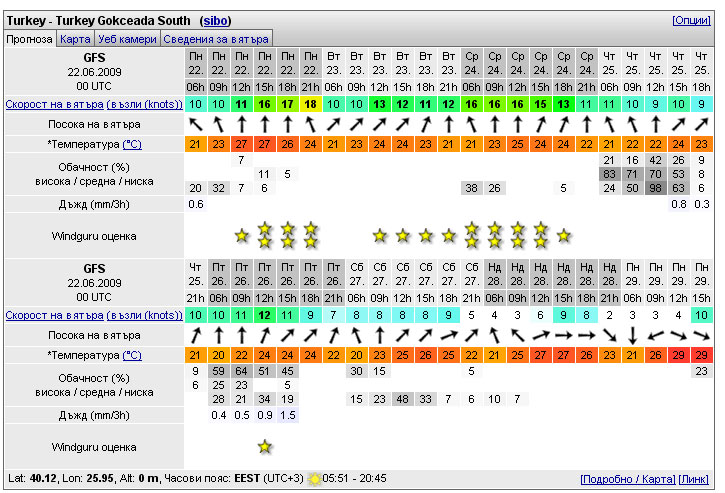The height and width of the screenshot is (493, 725).
Task: Click Скорост на вятъра link in top table
Action: tap(55, 105)
